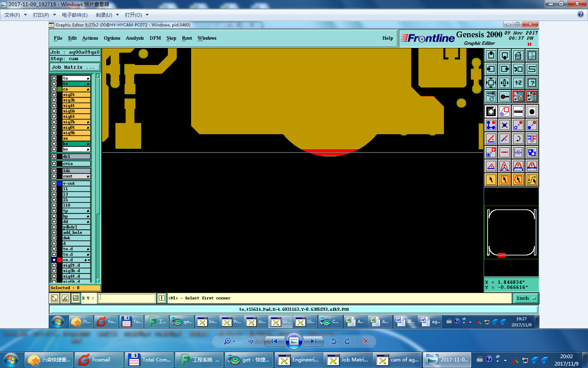Open 文件(F) dropdown in photo viewer
This screenshot has height=368, width=588.
[x=16, y=15]
